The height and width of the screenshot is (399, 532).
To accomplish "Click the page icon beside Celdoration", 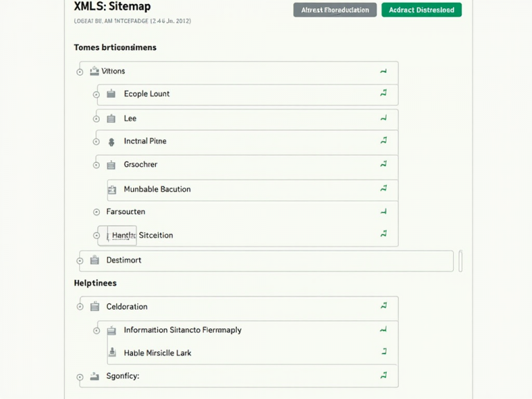I will point(94,306).
